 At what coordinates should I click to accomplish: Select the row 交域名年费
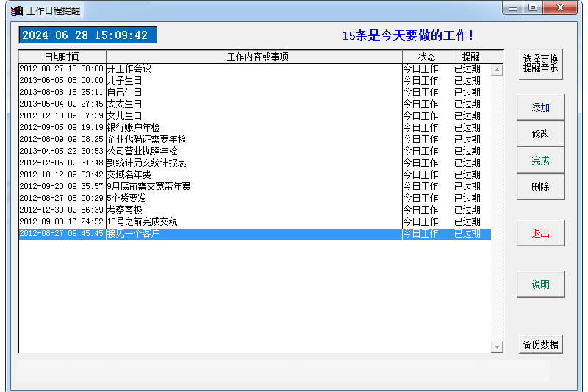tap(254, 174)
